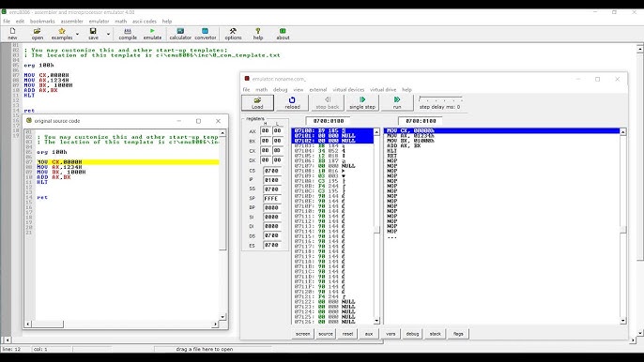Screen dimensions: 644x362
Task: Expand the examples dropdown arrow
Action: tap(77, 34)
